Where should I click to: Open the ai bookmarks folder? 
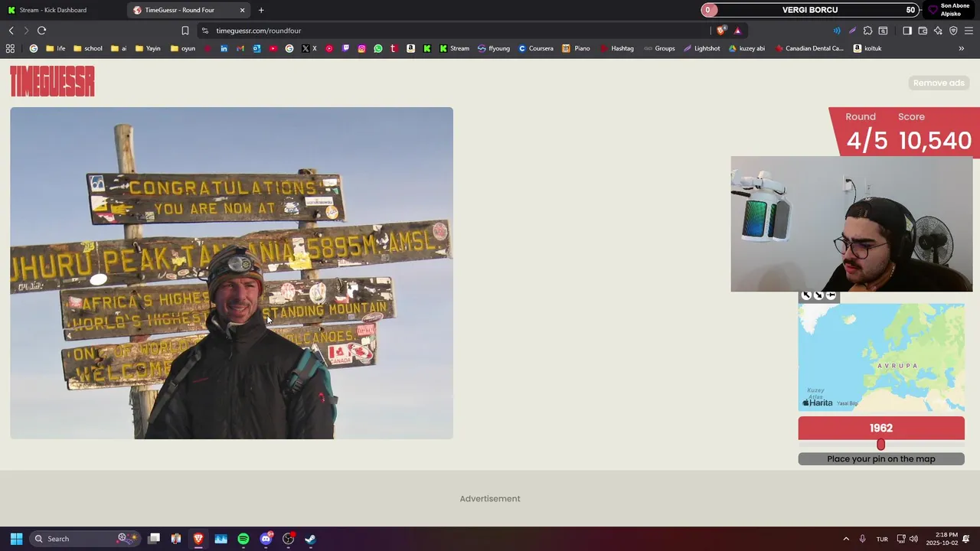click(x=119, y=48)
